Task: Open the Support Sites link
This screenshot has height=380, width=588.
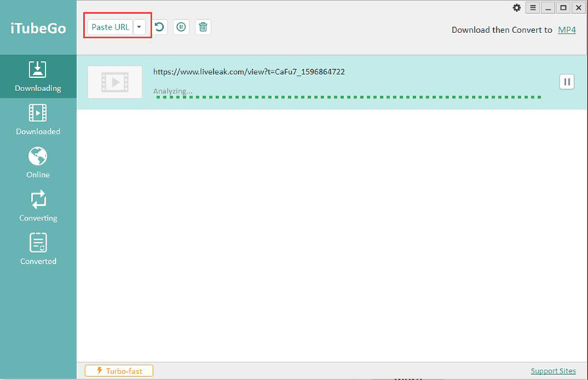Action: click(x=553, y=371)
